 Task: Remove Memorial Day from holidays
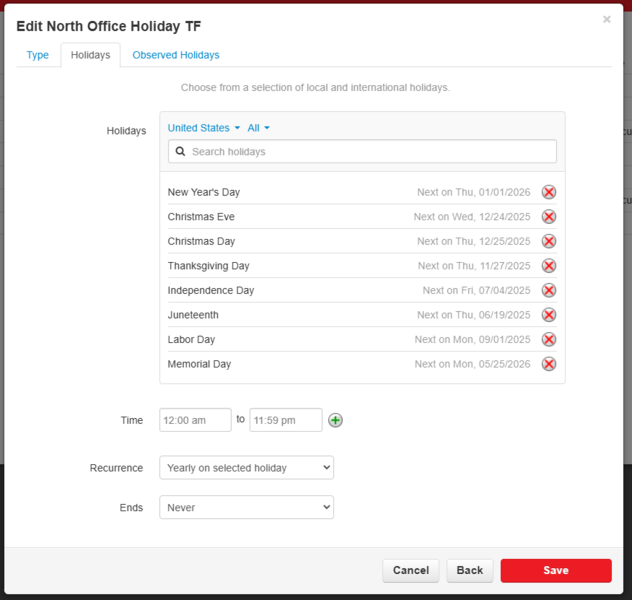point(549,364)
